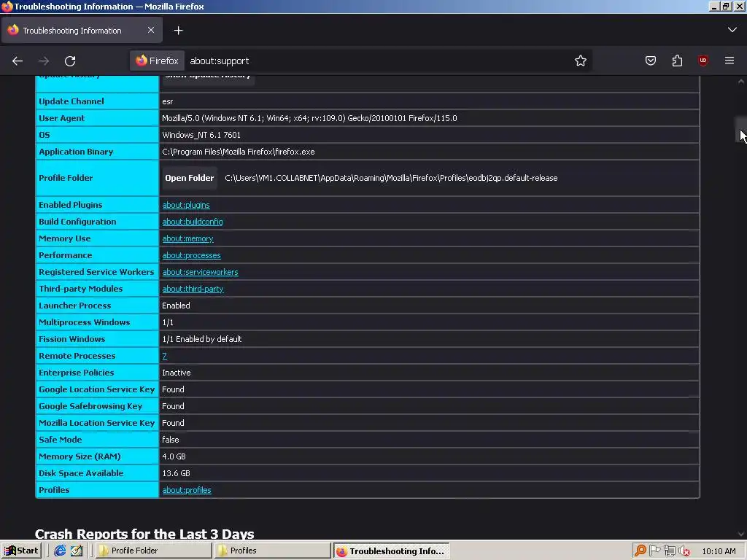The width and height of the screenshot is (747, 560).
Task: Click Troubleshooting Info taskbar button
Action: click(391, 551)
